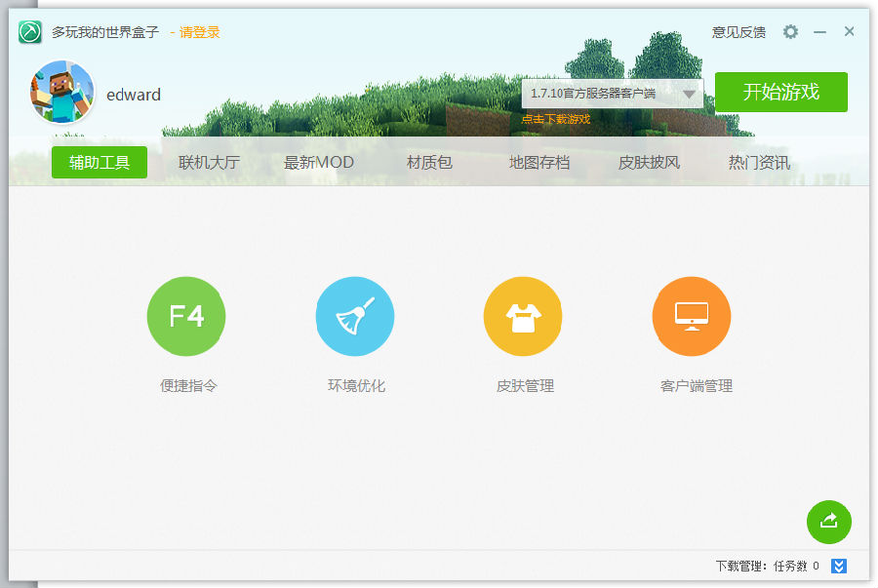The width and height of the screenshot is (878, 588).
Task: Expand the download manager arrow icon
Action: point(838,567)
